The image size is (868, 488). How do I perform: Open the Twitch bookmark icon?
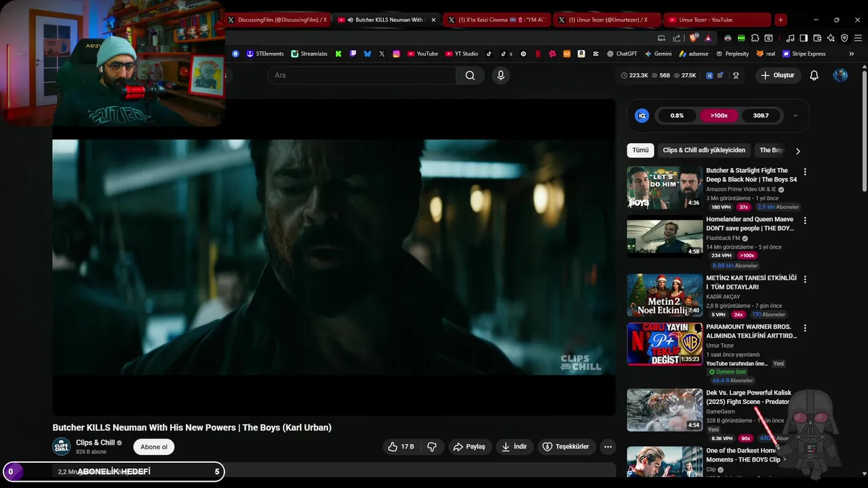click(x=353, y=54)
